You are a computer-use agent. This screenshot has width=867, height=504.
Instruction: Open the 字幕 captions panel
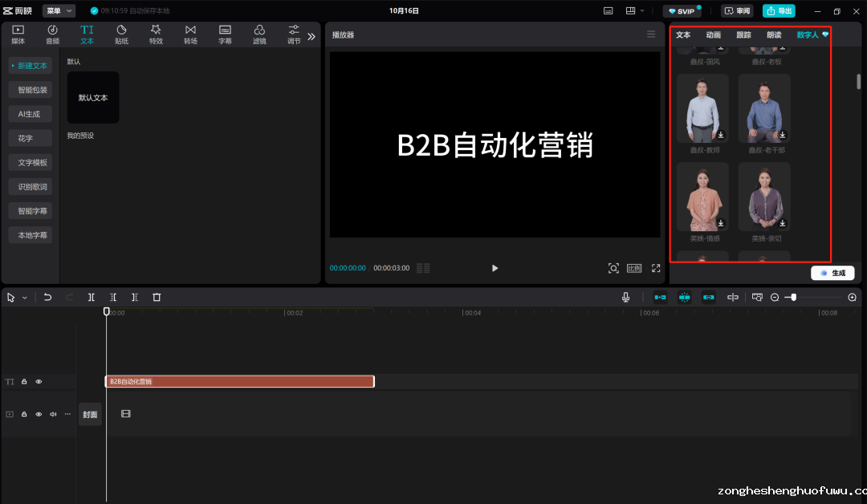pyautogui.click(x=225, y=35)
